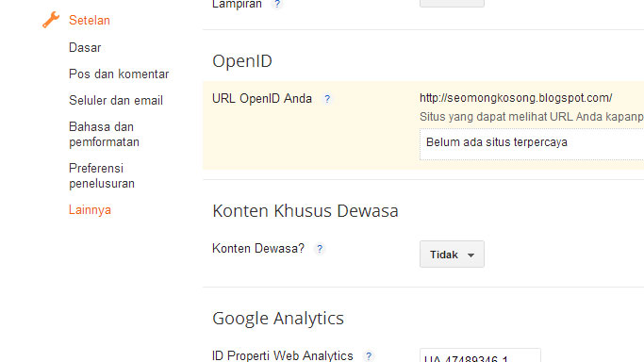The image size is (644, 362).
Task: Go to Dasar settings page
Action: pos(85,48)
